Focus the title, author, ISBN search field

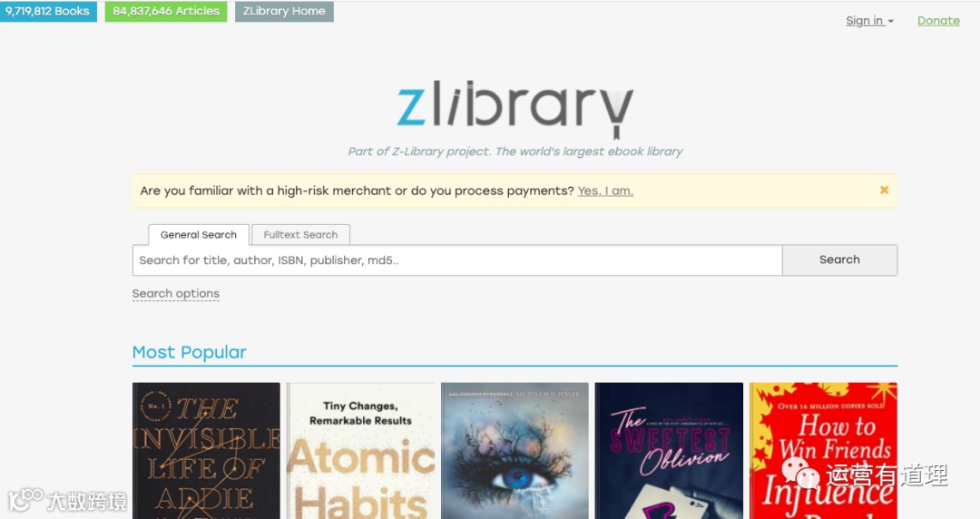click(x=457, y=260)
